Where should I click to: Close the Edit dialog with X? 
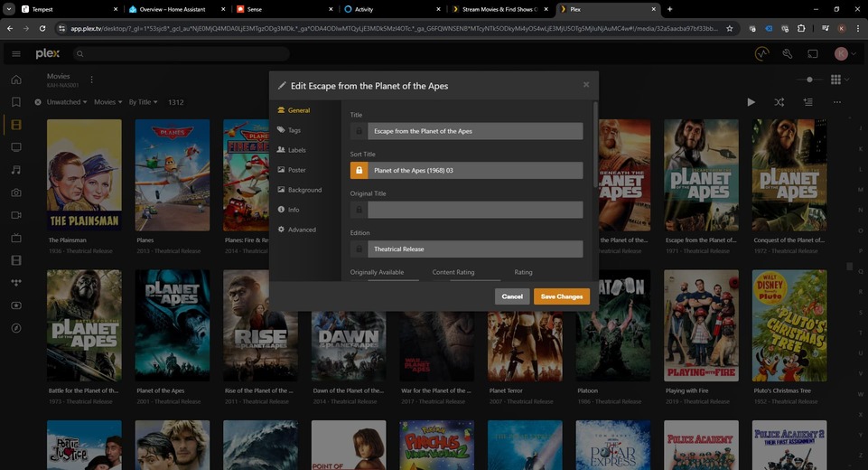click(586, 85)
